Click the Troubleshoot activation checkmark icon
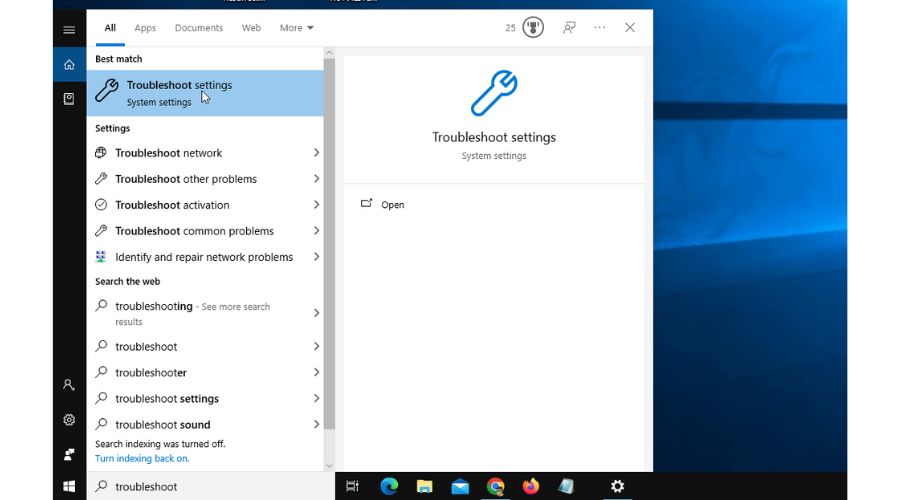This screenshot has width=900, height=500. click(101, 204)
